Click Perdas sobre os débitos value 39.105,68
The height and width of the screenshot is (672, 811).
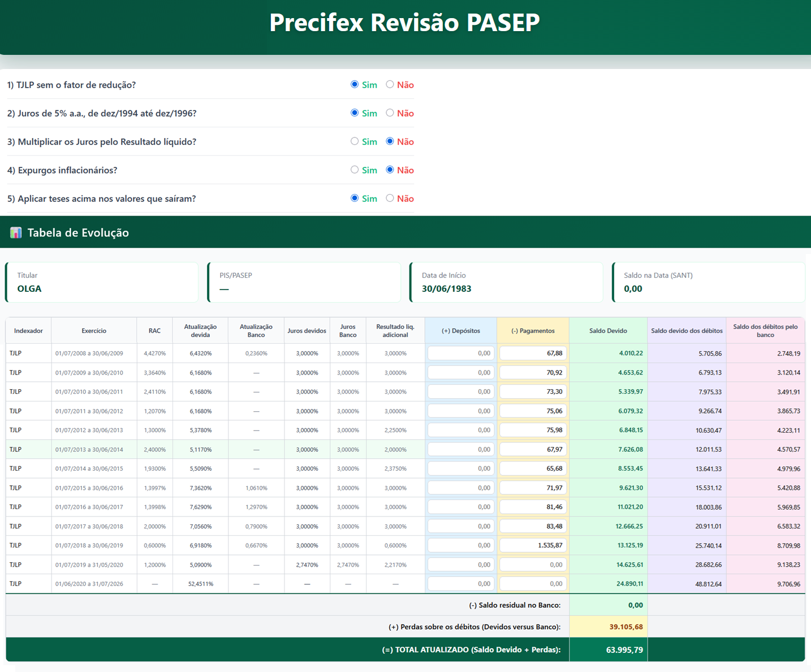tap(626, 627)
